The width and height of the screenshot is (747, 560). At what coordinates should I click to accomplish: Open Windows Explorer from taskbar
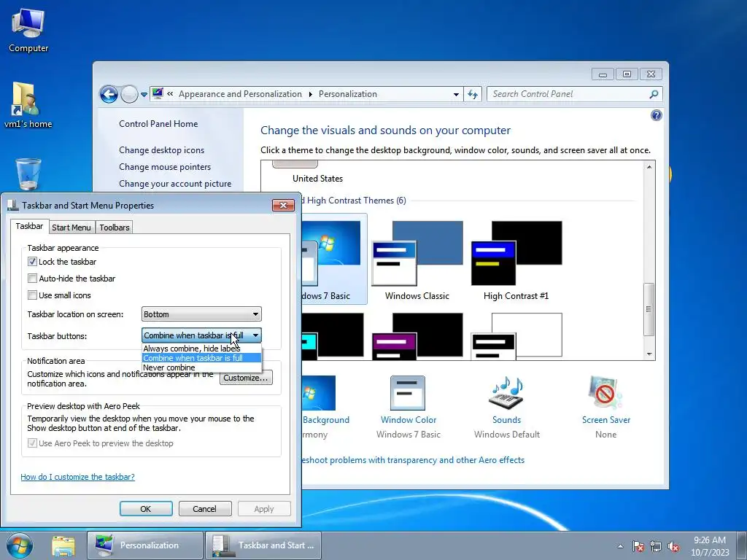63,545
